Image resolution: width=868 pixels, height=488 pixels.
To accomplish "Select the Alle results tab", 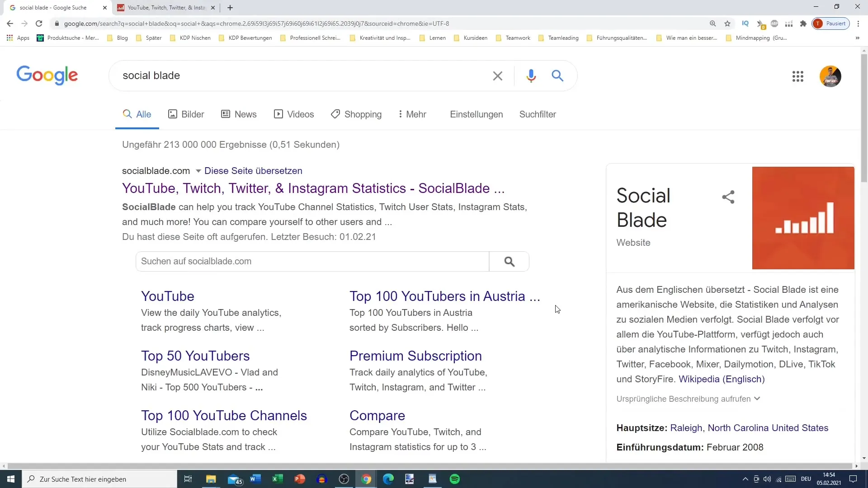I will click(x=137, y=114).
